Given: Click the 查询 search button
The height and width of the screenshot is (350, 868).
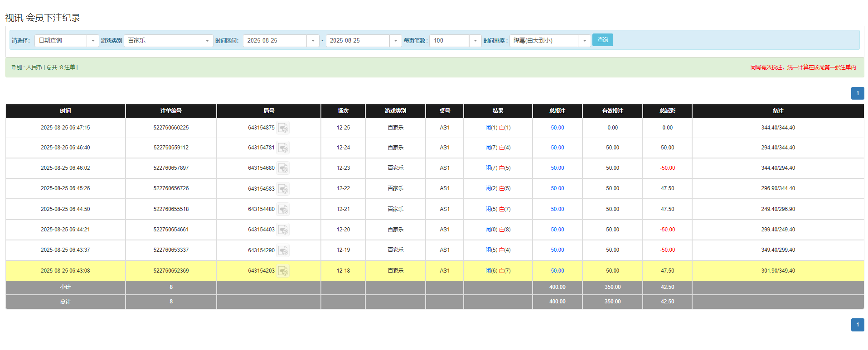Looking at the screenshot, I should point(602,40).
